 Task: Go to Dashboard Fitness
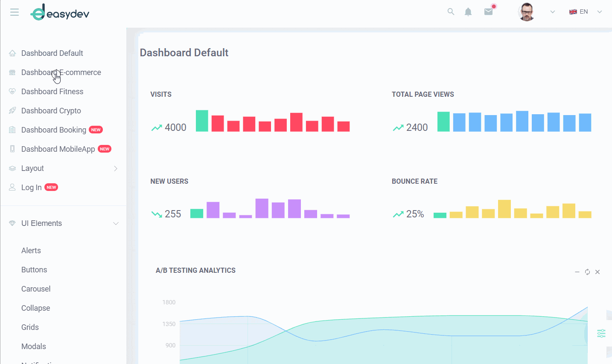tap(52, 92)
